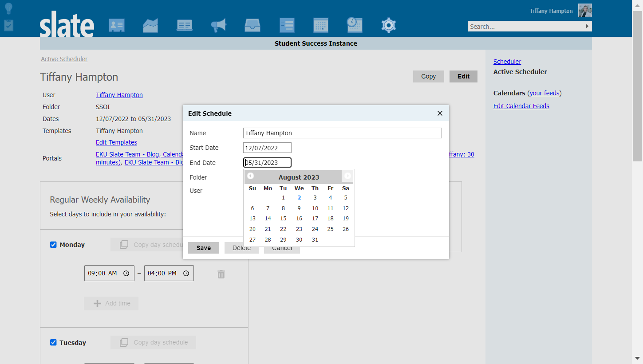Click Delete in Edit Schedule dialog
Viewport: 643px width, 364px height.
(x=241, y=248)
